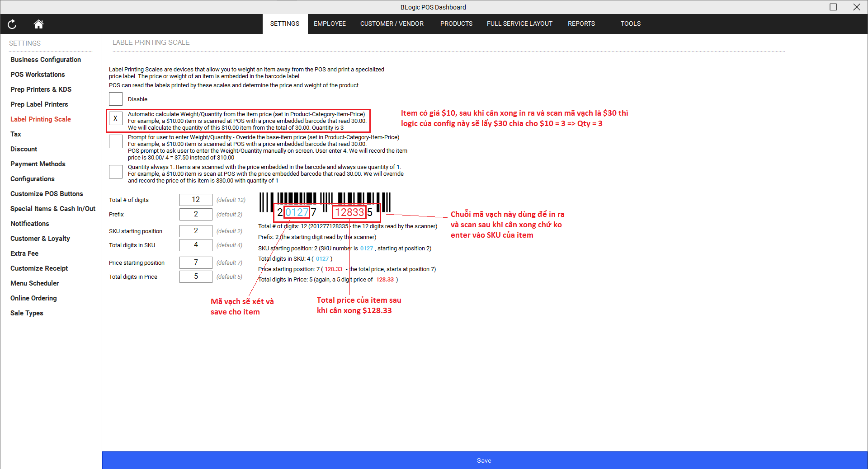Click the Total # of digits field
Image resolution: width=868 pixels, height=469 pixels.
point(196,200)
